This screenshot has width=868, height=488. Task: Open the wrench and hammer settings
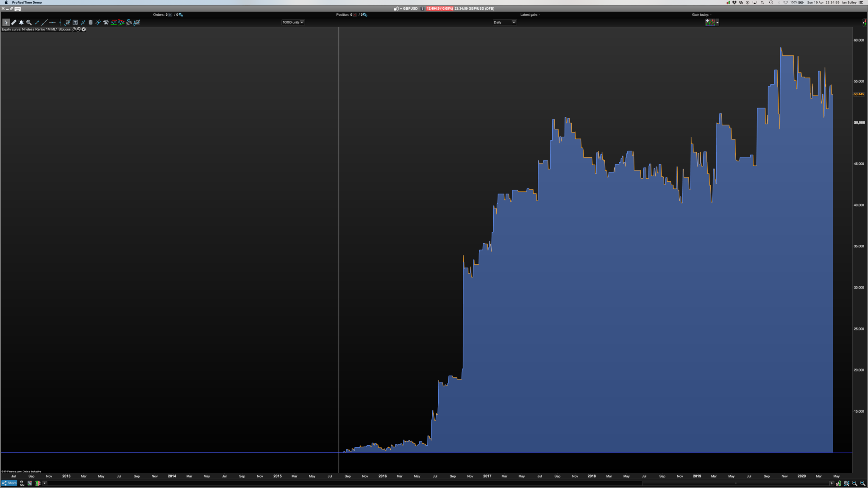point(106,22)
